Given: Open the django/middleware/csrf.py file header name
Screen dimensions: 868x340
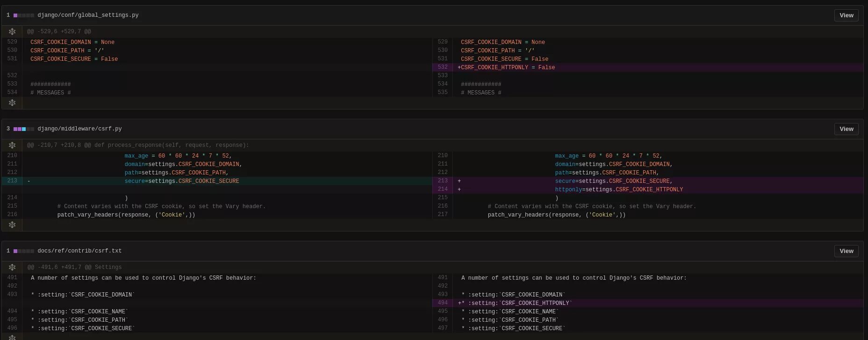Looking at the screenshot, I should [79, 129].
